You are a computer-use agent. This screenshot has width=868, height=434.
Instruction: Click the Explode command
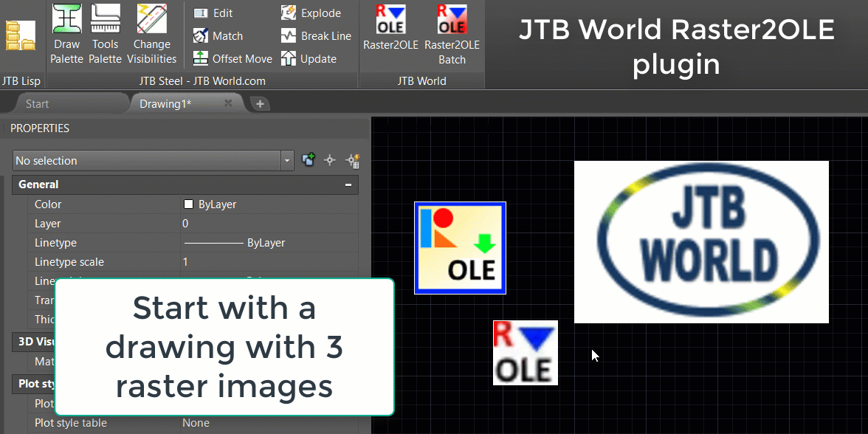311,13
